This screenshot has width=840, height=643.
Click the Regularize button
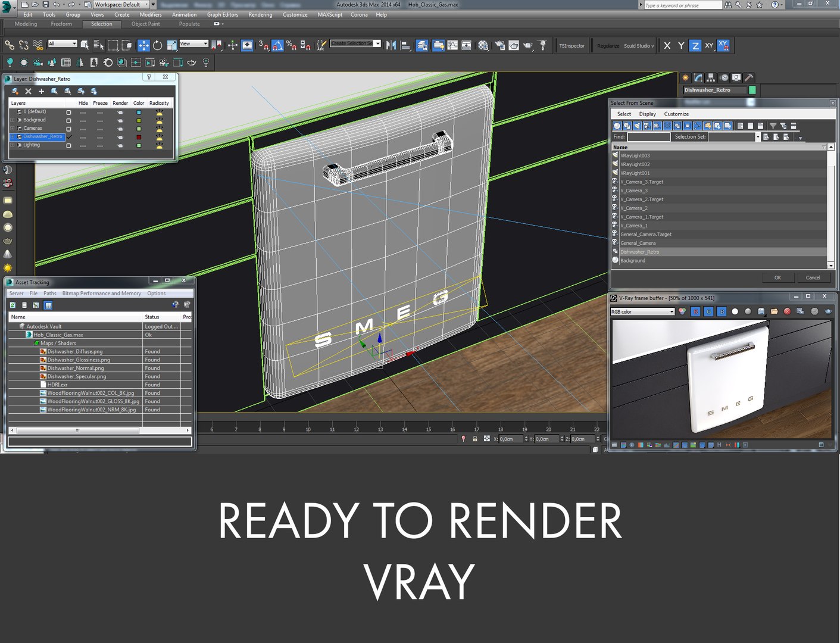608,46
